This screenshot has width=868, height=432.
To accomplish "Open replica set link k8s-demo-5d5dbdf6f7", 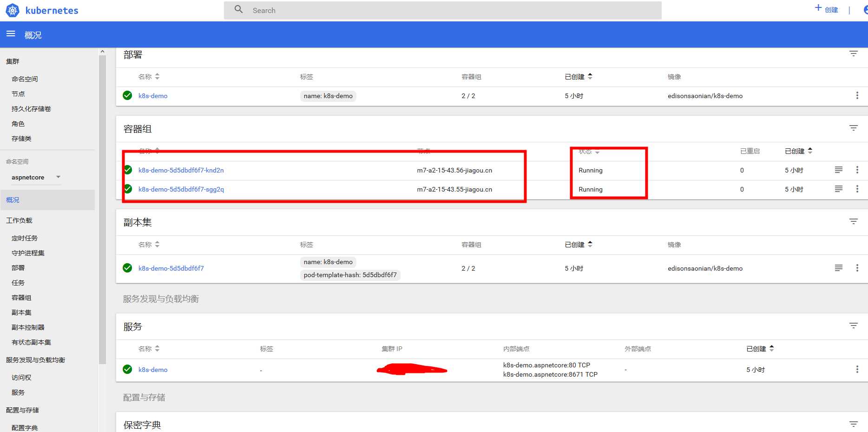I will pos(171,268).
